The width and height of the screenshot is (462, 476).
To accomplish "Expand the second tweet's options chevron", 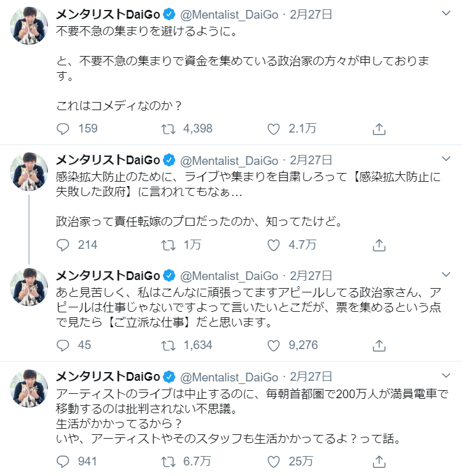I will pyautogui.click(x=446, y=159).
